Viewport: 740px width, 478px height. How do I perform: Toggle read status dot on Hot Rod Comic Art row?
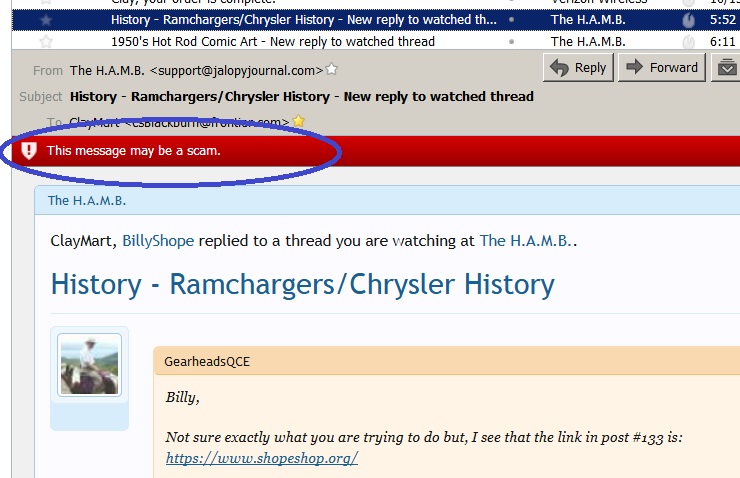click(x=512, y=42)
